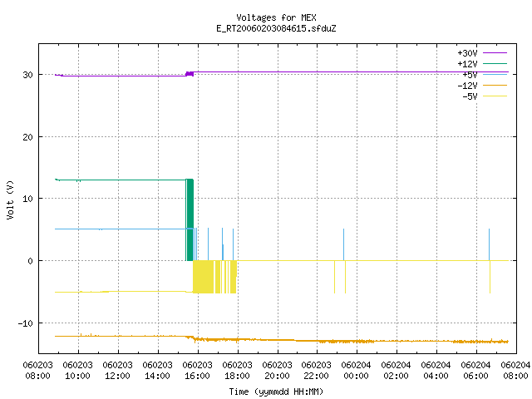Click the solid yellow -5V block after 16:00
This screenshot has height=399, width=532.
tap(203, 277)
